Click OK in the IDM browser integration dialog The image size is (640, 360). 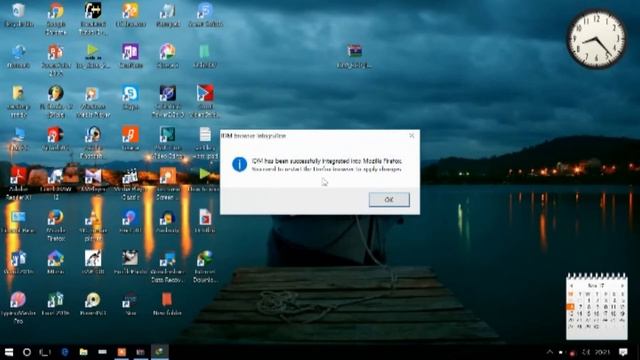tap(389, 200)
